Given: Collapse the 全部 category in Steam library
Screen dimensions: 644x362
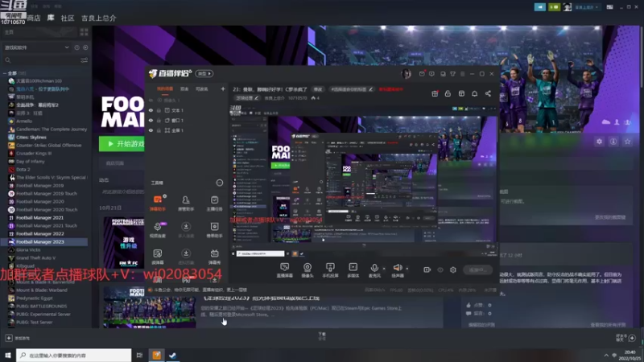Looking at the screenshot, I should coord(5,73).
